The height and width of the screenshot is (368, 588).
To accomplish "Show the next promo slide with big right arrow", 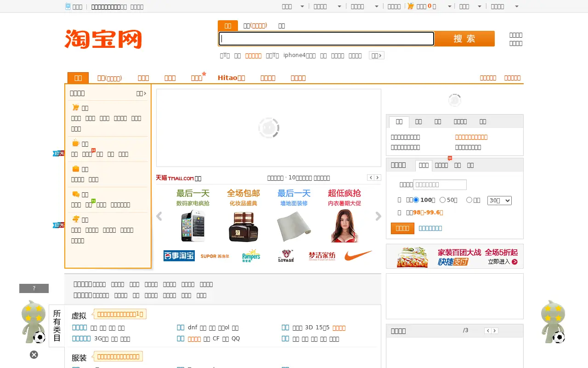I will click(378, 216).
